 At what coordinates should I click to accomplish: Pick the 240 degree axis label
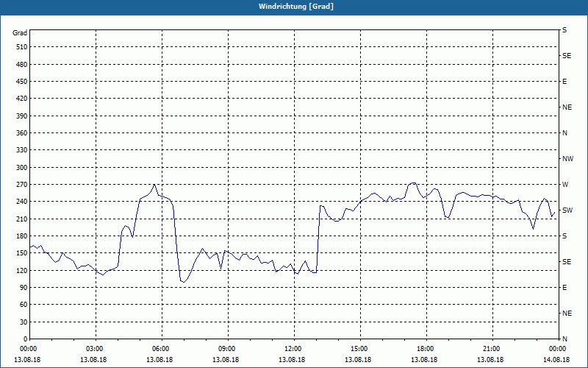pyautogui.click(x=22, y=201)
